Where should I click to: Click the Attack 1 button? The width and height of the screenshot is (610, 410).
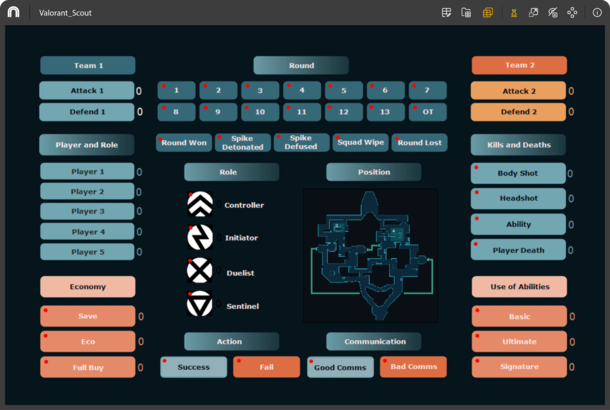click(x=87, y=91)
